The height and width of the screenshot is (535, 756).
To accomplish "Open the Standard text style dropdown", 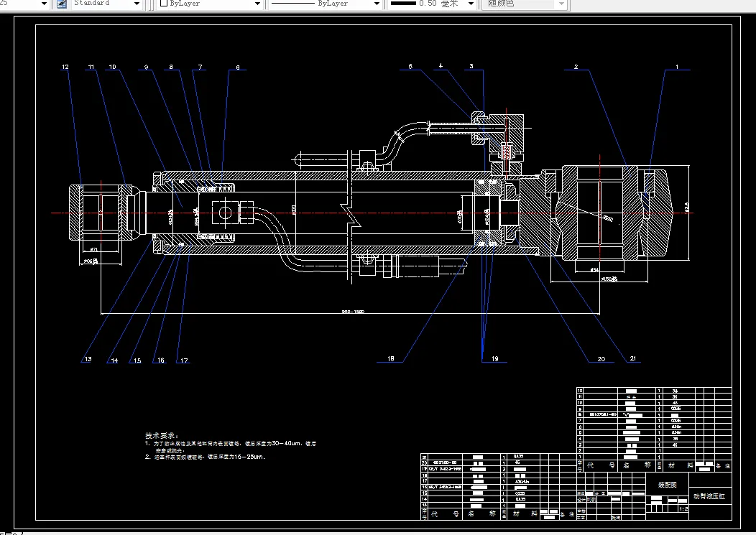I will pyautogui.click(x=106, y=4).
